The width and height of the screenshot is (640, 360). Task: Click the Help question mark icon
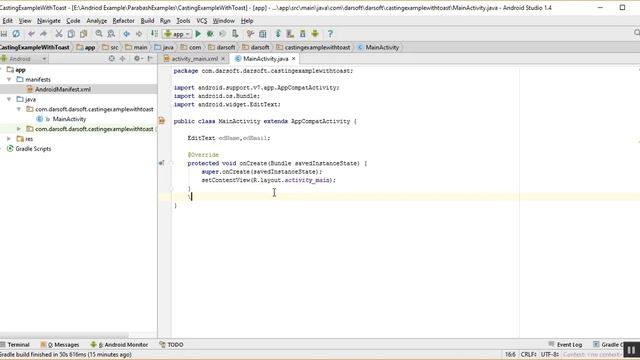pyautogui.click(x=330, y=34)
